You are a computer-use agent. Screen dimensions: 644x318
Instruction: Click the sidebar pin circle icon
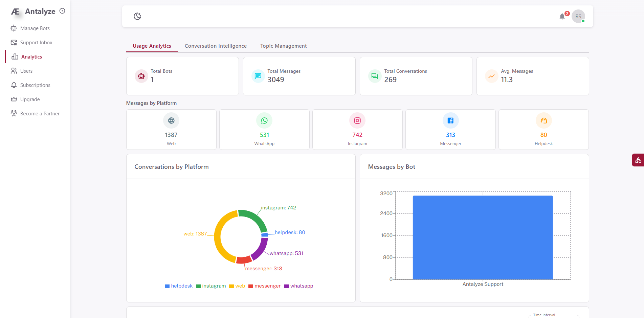pyautogui.click(x=62, y=11)
